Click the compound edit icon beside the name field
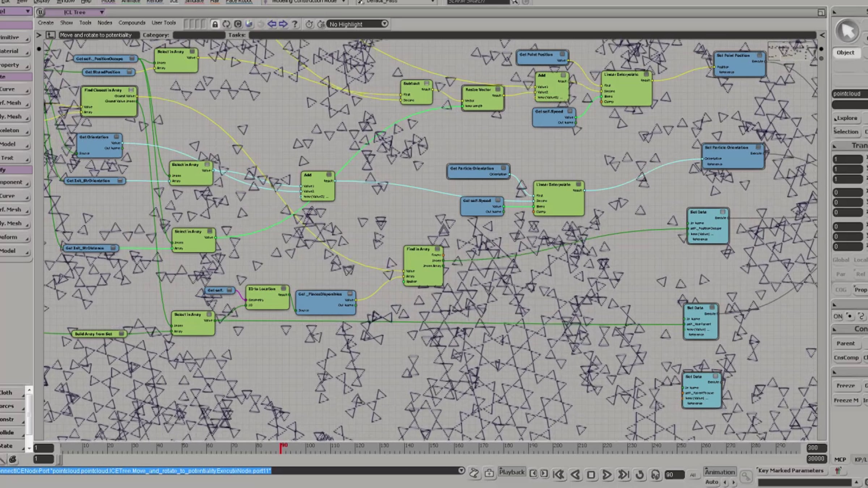 [x=51, y=35]
